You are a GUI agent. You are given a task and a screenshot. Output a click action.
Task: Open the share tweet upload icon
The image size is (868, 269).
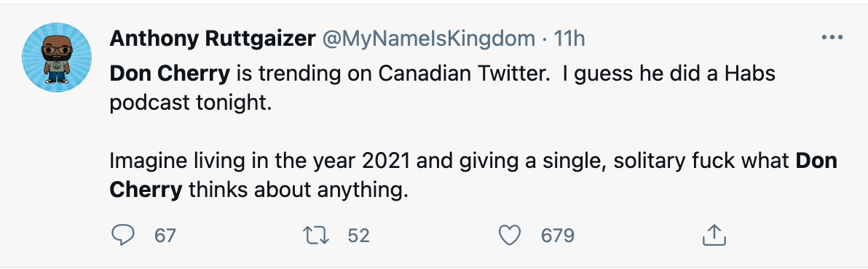point(714,236)
